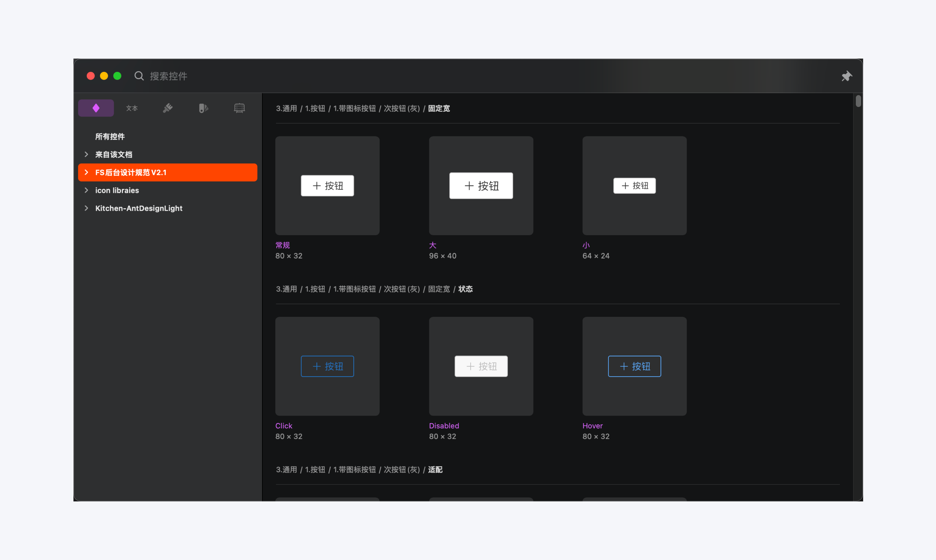Click the green zoom window button

pyautogui.click(x=117, y=76)
